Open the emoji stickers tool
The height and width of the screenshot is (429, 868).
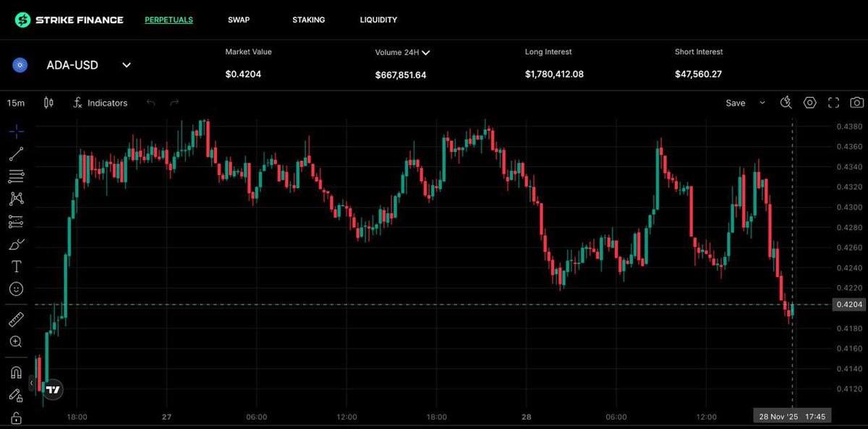16,289
